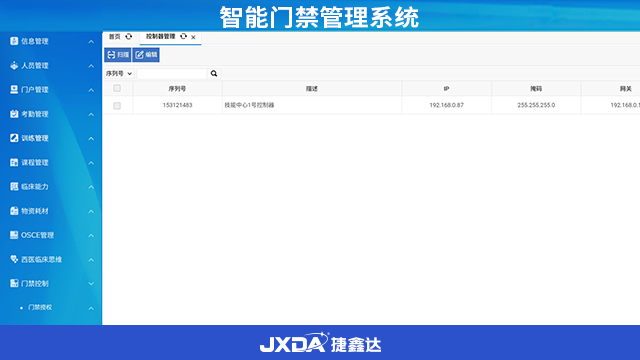Screen dimensions: 640x360
Task: Collapse the 门禁控制 menu chevron
Action: point(91,284)
